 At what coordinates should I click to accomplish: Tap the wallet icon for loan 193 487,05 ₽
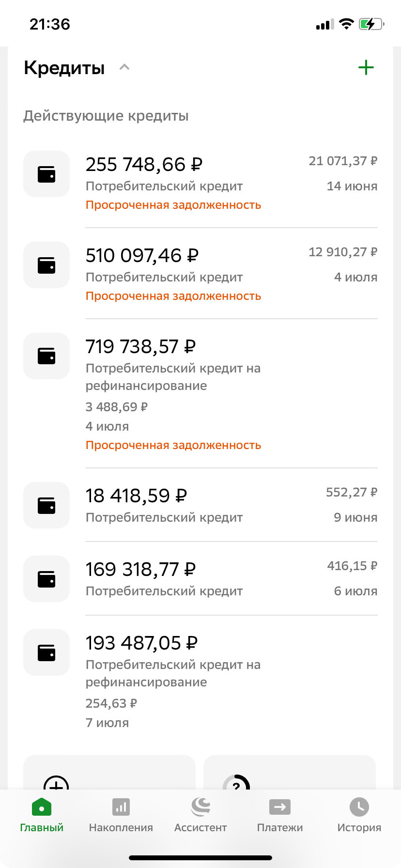pyautogui.click(x=46, y=652)
